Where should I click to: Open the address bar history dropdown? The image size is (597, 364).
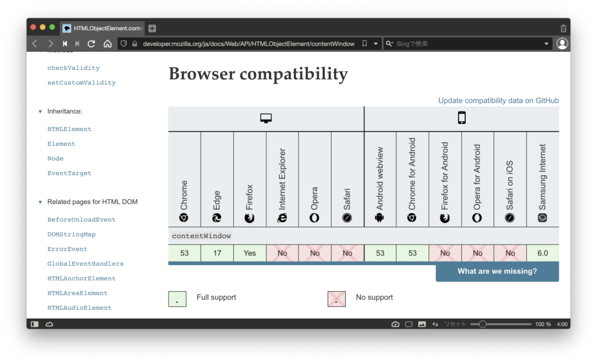coord(376,44)
